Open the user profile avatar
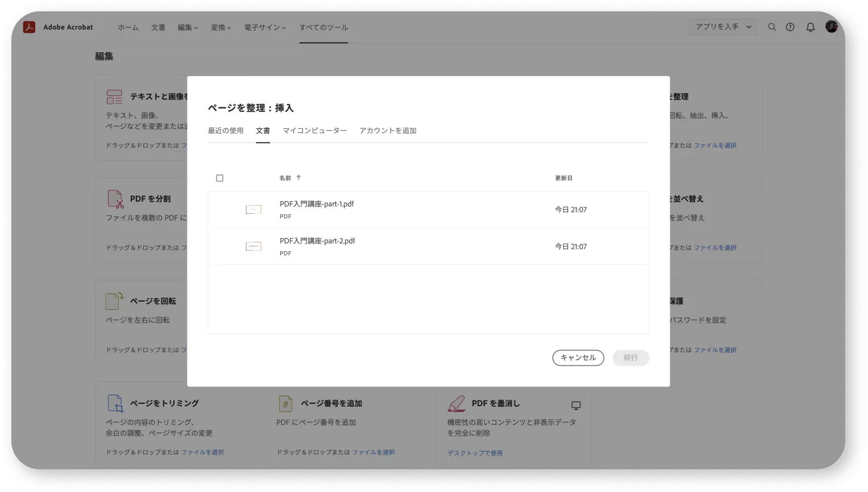 pos(832,26)
